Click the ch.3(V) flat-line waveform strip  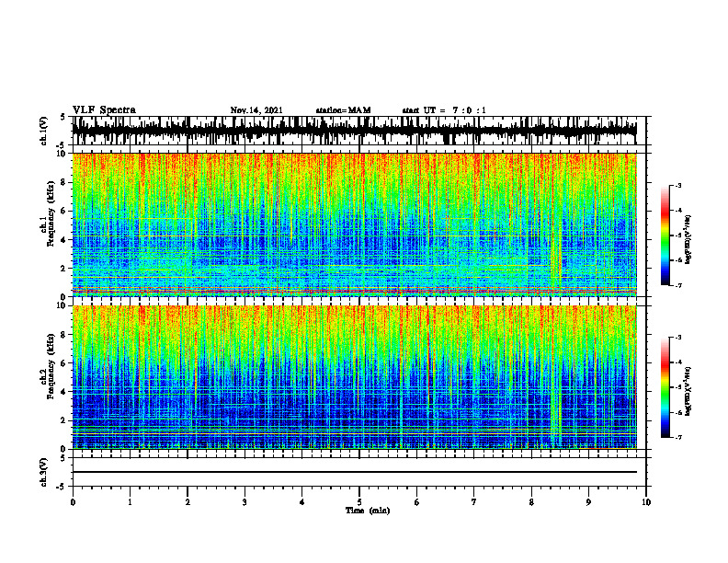coord(354,472)
